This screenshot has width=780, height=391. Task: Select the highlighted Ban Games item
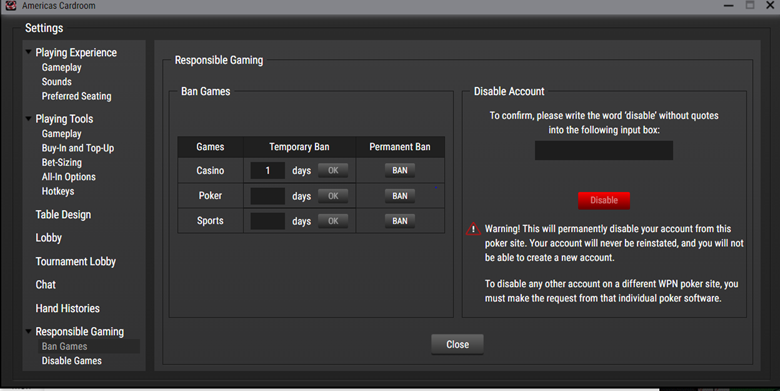(x=89, y=346)
